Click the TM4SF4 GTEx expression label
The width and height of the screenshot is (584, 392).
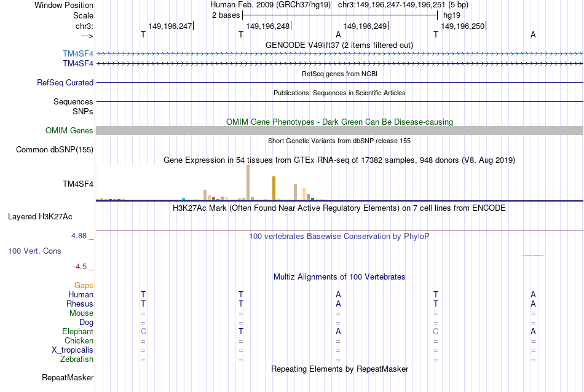coord(78,184)
